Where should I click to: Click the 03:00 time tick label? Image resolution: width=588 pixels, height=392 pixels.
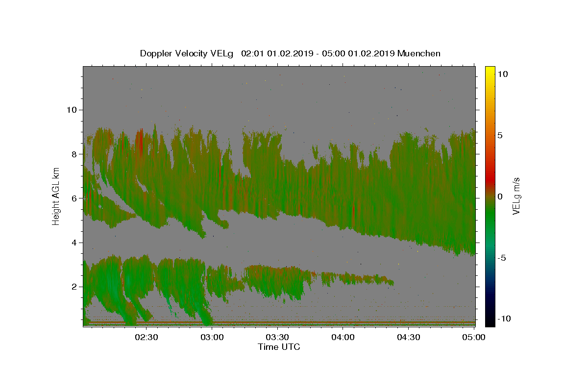[212, 337]
